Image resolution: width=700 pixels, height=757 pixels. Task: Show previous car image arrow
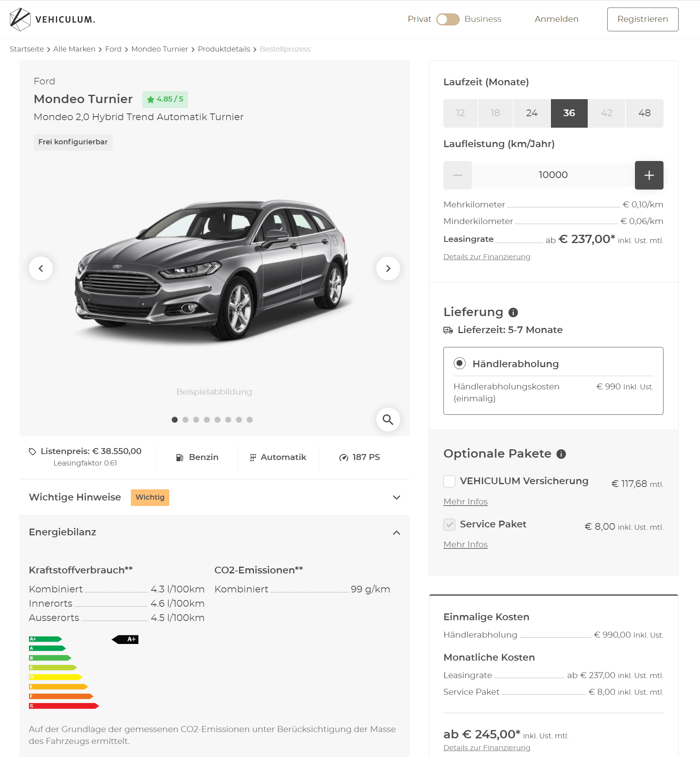(41, 268)
